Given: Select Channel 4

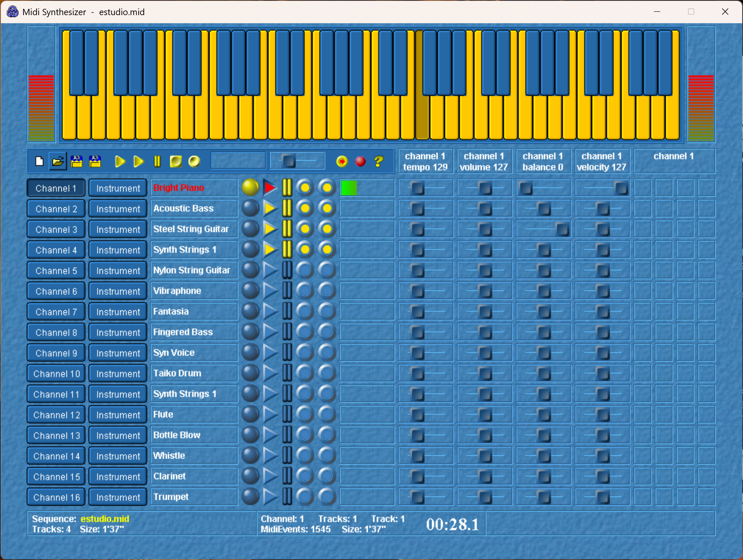Looking at the screenshot, I should coord(56,250).
